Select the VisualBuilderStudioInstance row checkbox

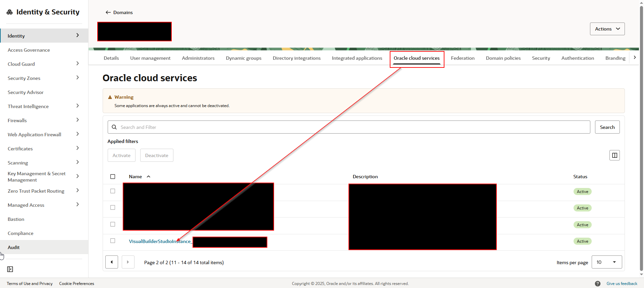(113, 241)
